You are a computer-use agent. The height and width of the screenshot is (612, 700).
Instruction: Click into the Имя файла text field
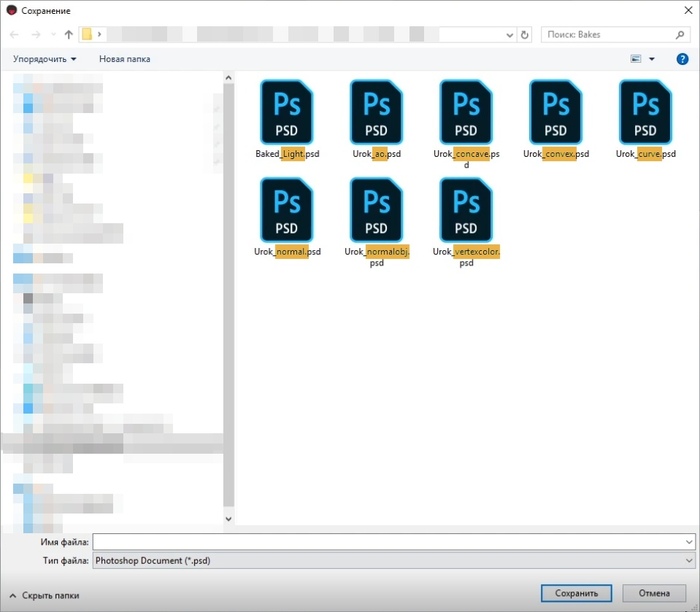[x=388, y=542]
